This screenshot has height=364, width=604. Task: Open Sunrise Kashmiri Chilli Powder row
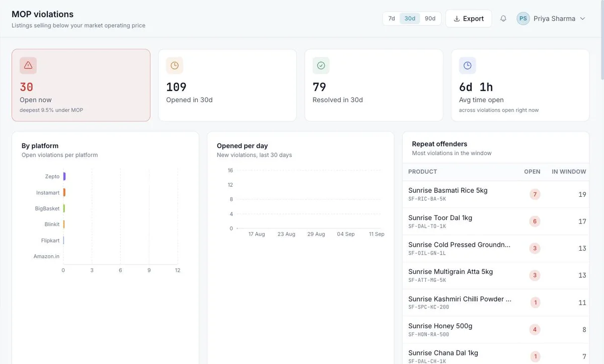(x=496, y=303)
